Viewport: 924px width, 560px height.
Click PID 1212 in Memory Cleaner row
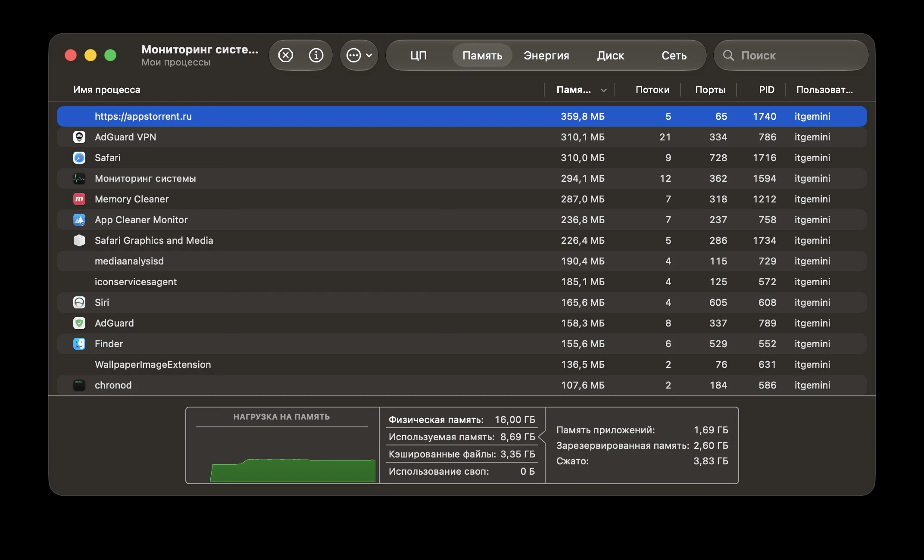pos(765,199)
